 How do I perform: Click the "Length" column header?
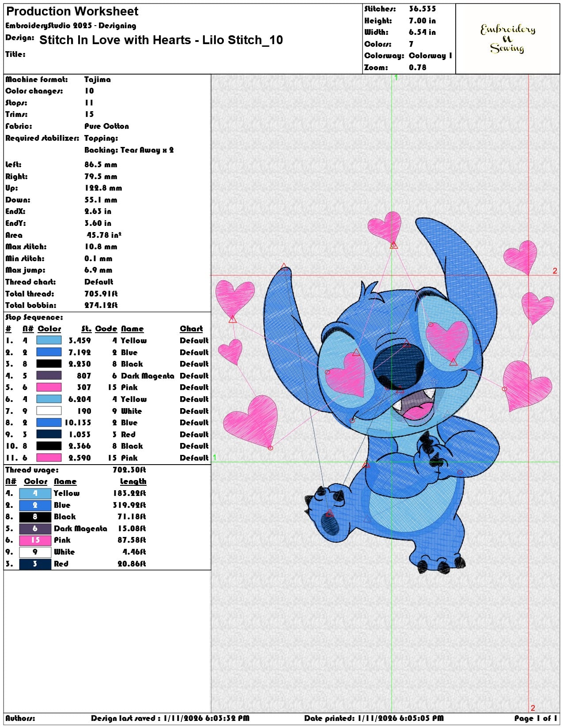[133, 481]
